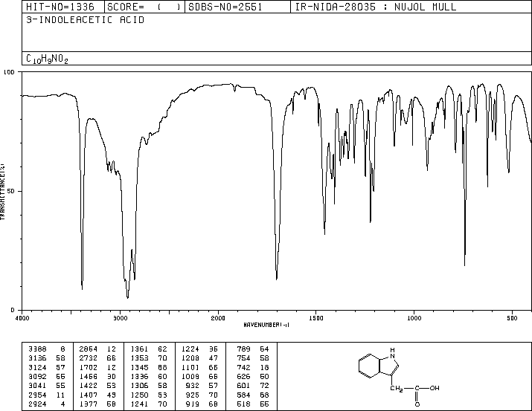
Task: Click the TRANSMITTANCE y-axis title
Action: coord(2,192)
